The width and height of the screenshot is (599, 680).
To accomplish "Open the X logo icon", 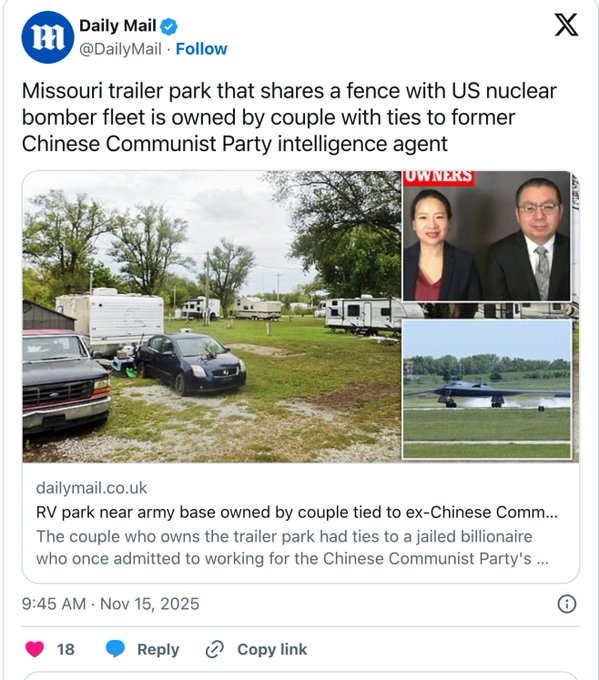I will click(566, 25).
